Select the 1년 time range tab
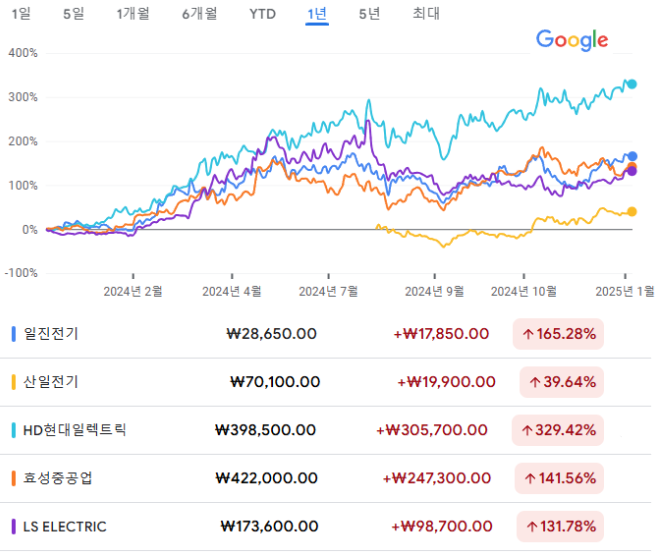 coord(317,14)
